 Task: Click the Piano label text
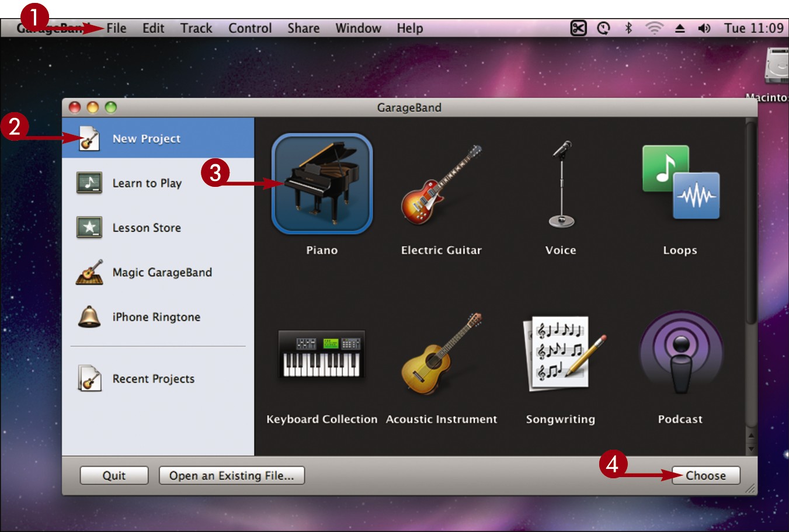[x=322, y=250]
